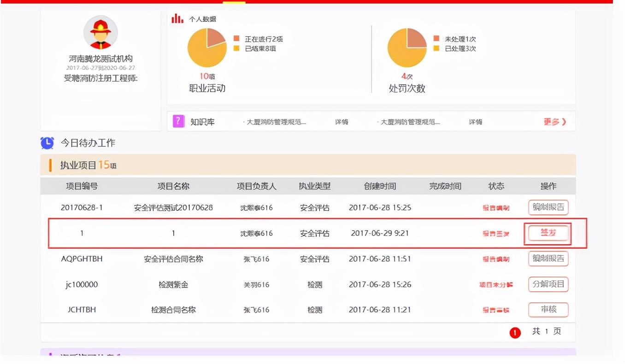Viewport: 625px width, 364px height.
Task: Click the red bar-chart icon beside 个人数据
Action: [177, 18]
